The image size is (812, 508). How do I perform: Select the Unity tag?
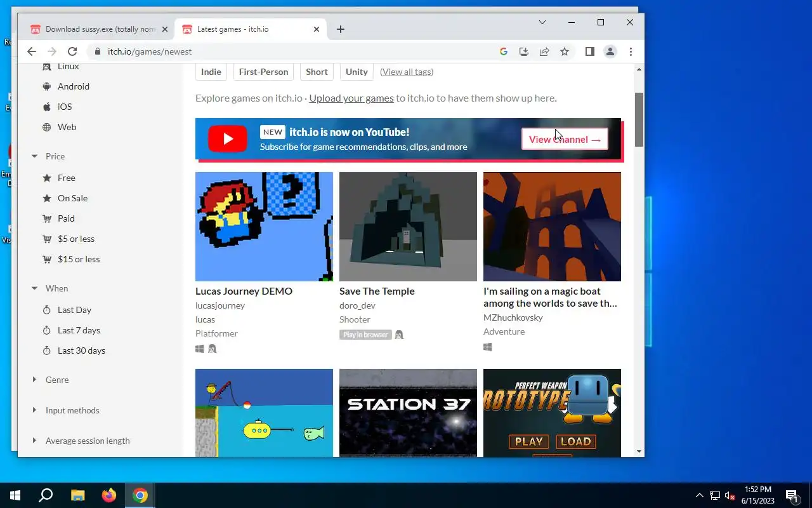point(357,72)
